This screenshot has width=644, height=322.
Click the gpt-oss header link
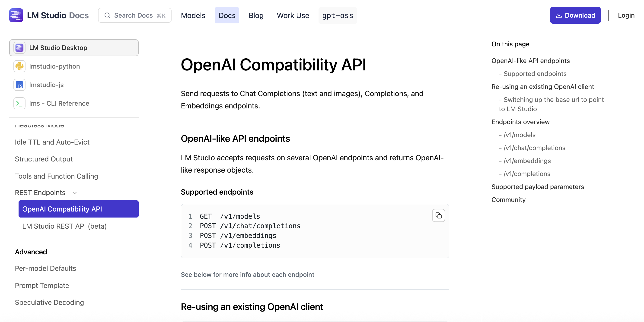tap(338, 16)
